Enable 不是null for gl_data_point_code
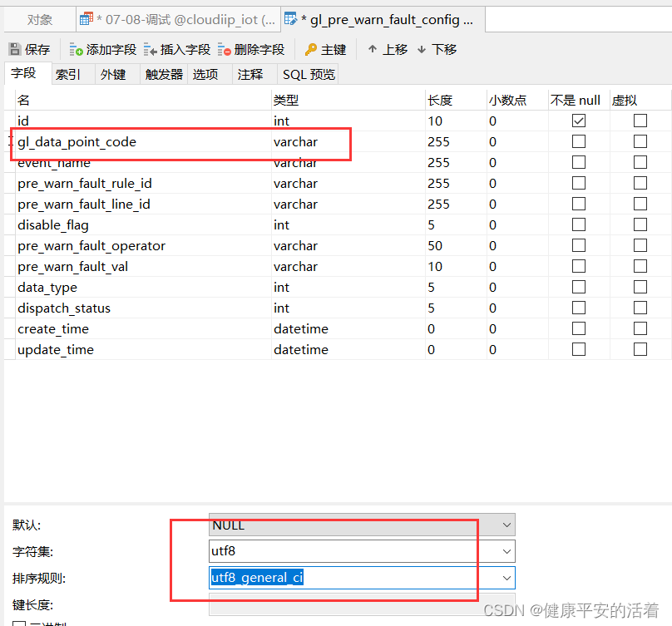This screenshot has width=672, height=626. point(579,141)
